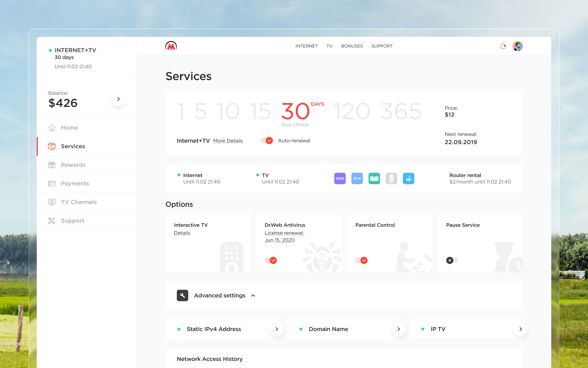Click the Price $12 value

click(x=449, y=115)
